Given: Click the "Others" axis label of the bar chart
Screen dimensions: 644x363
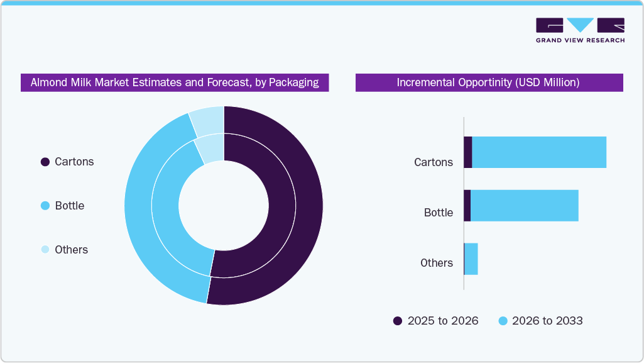Looking at the screenshot, I should click(437, 263).
